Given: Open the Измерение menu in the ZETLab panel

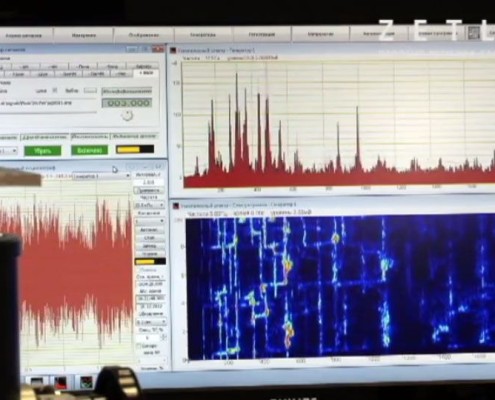Looking at the screenshot, I should pos(84,35).
